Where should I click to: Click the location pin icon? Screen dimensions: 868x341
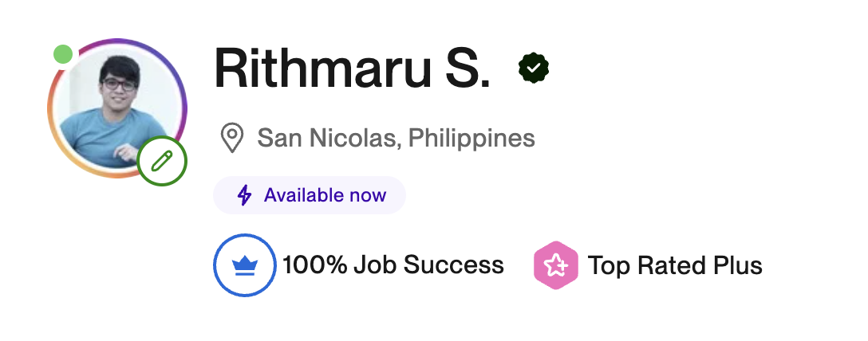click(x=231, y=138)
